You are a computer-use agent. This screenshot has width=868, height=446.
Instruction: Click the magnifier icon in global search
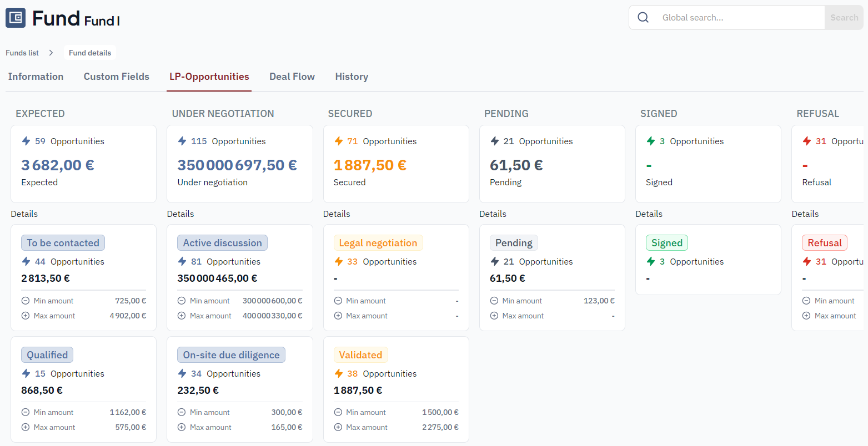pos(643,18)
